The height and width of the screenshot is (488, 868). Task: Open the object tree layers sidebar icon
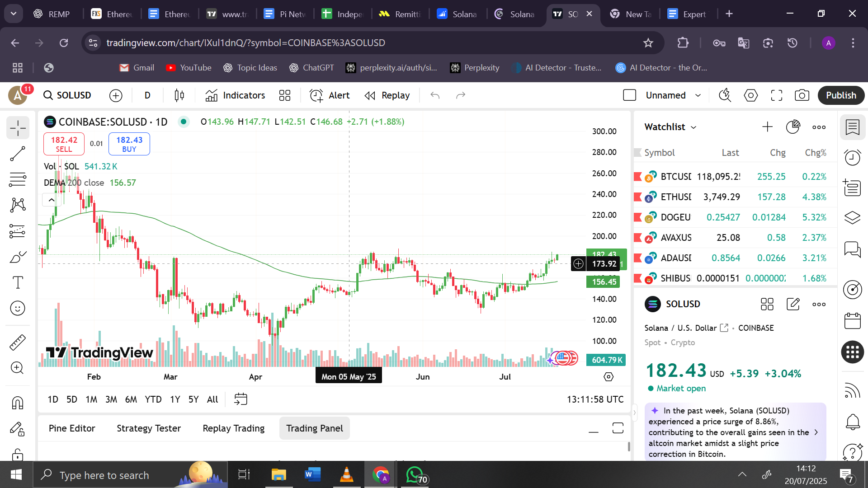(x=853, y=218)
